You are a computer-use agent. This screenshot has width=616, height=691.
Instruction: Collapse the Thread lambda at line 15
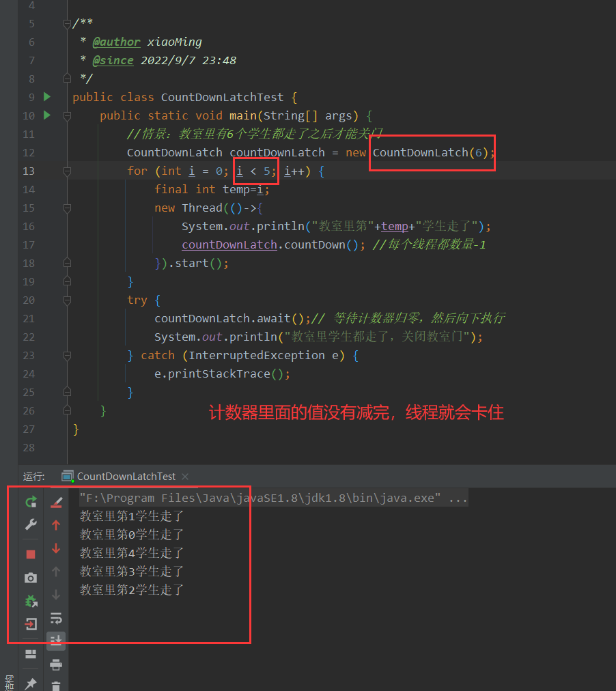[x=67, y=208]
